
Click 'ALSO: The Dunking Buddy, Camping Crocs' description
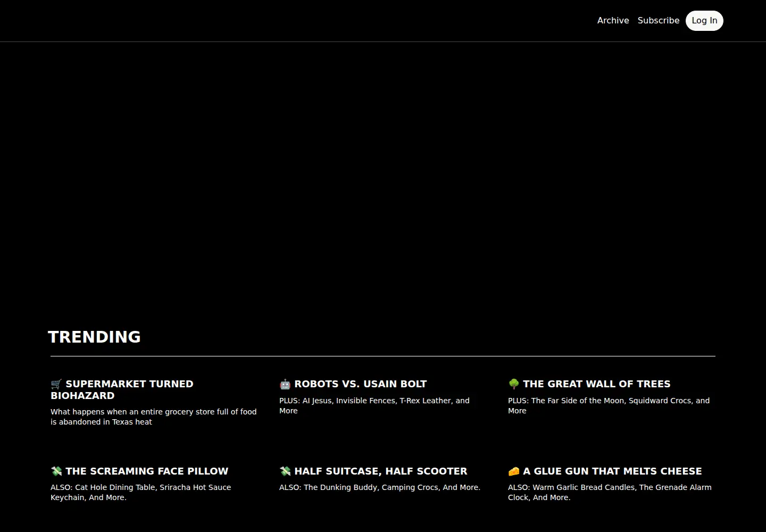(380, 487)
